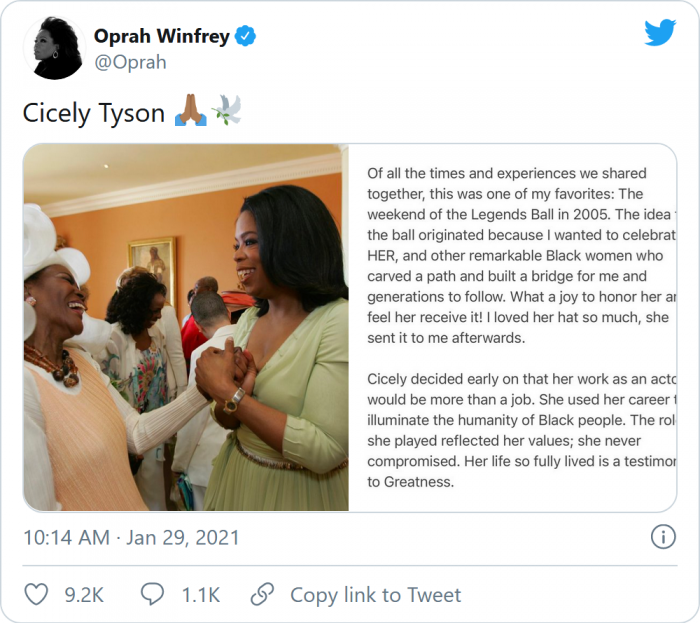Open the @Oprah profile avatar
This screenshot has height=623, width=700.
pyautogui.click(x=54, y=48)
